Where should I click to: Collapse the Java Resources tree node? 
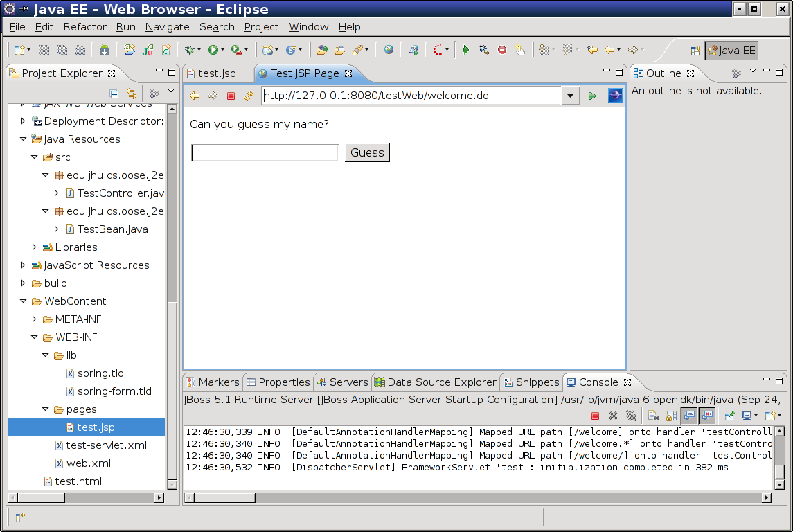[23, 139]
